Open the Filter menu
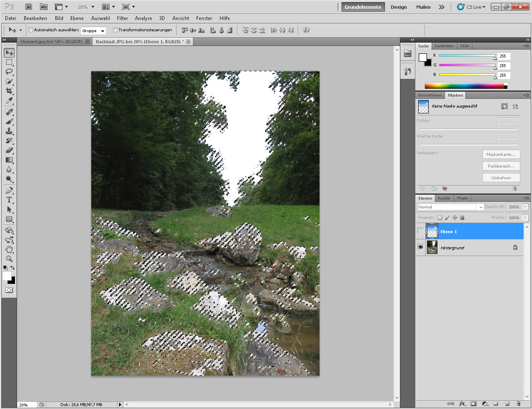This screenshot has height=409, width=532. 122,18
